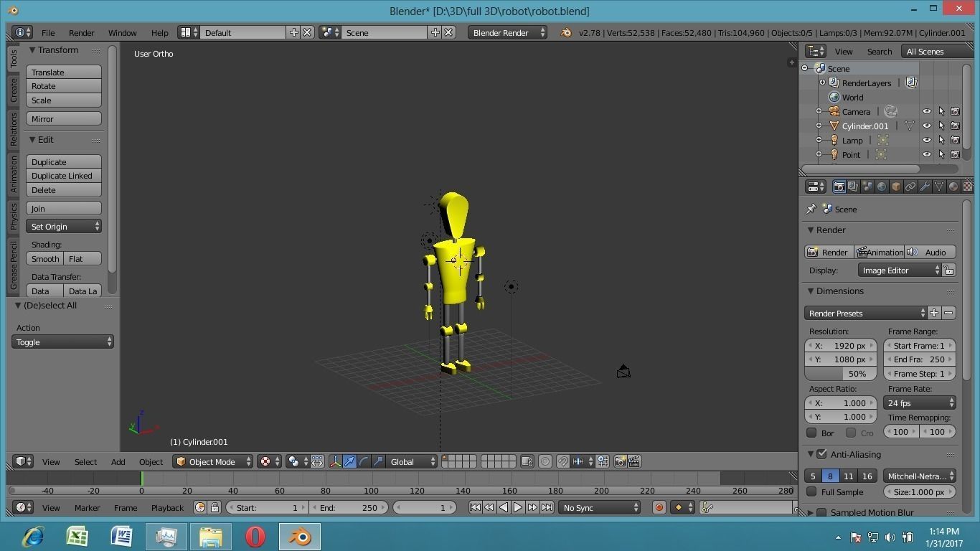
Task: Open the 24 fps frame rate dropdown
Action: click(920, 403)
